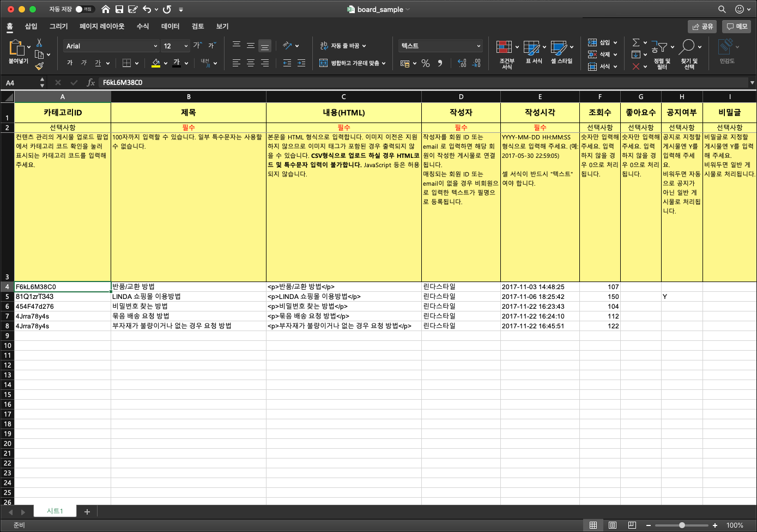The image size is (757, 532).
Task: Click the percent style icon
Action: pyautogui.click(x=426, y=63)
